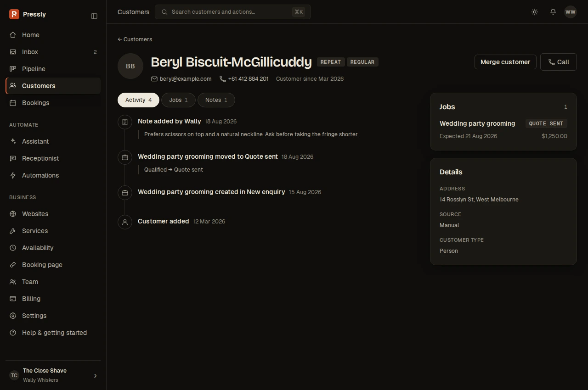Click the 14 Rosslyn St, West Melbourne address
The width and height of the screenshot is (588, 390).
point(479,200)
